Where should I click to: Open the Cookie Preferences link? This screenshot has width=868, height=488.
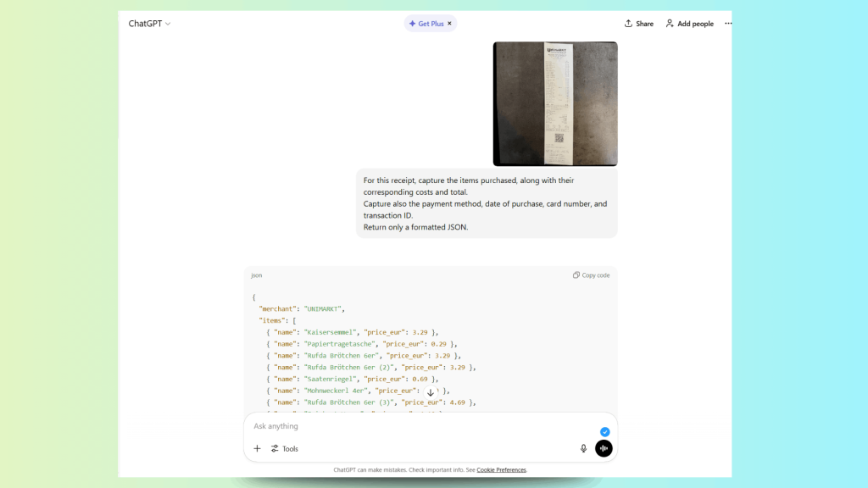[x=501, y=469]
